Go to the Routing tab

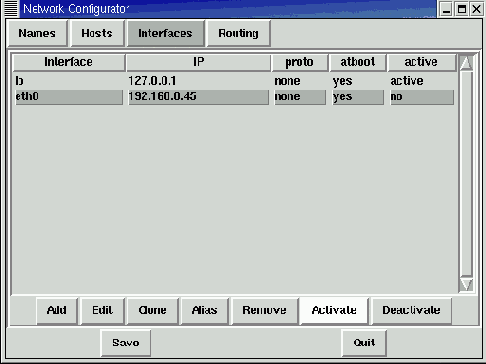[x=238, y=33]
